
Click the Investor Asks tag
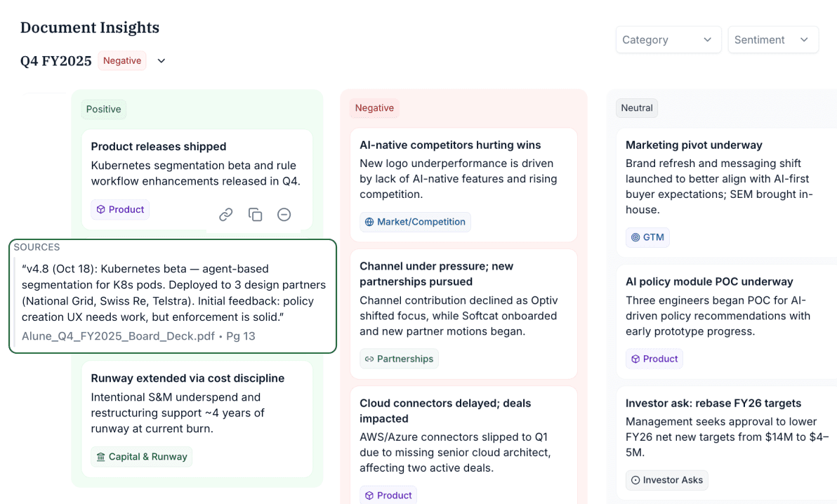(x=666, y=480)
